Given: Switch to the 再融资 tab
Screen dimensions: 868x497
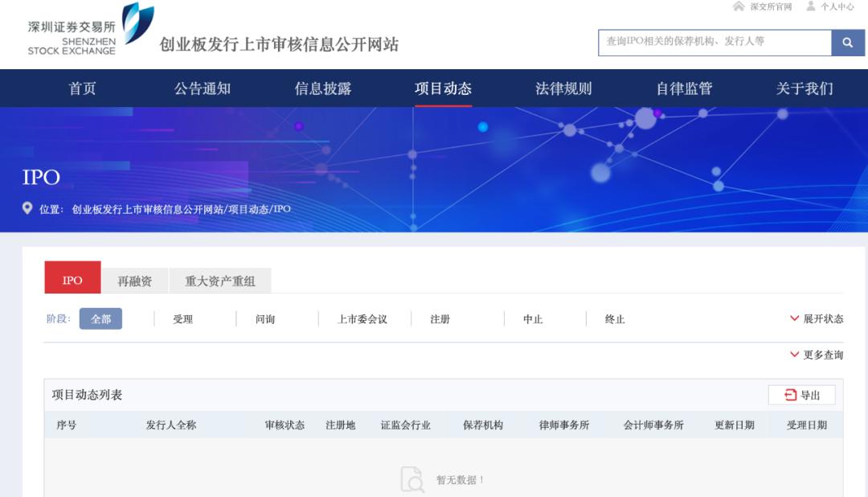Looking at the screenshot, I should pos(134,279).
